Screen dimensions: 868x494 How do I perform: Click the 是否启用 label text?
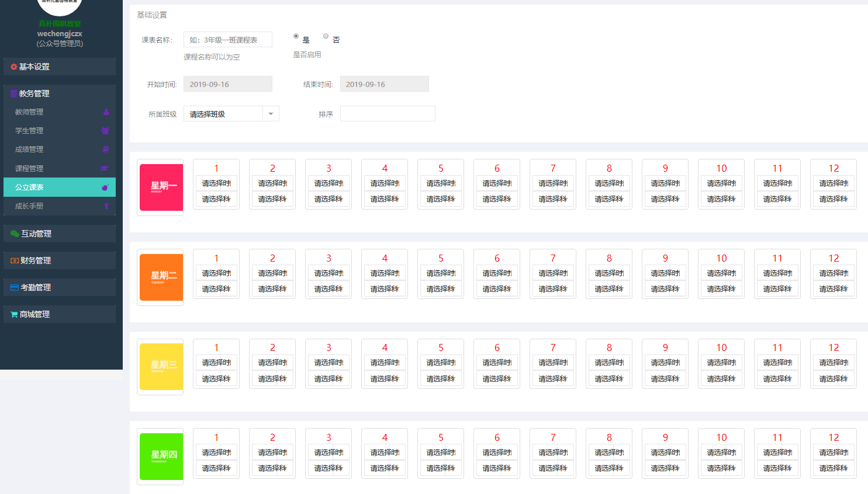307,54
